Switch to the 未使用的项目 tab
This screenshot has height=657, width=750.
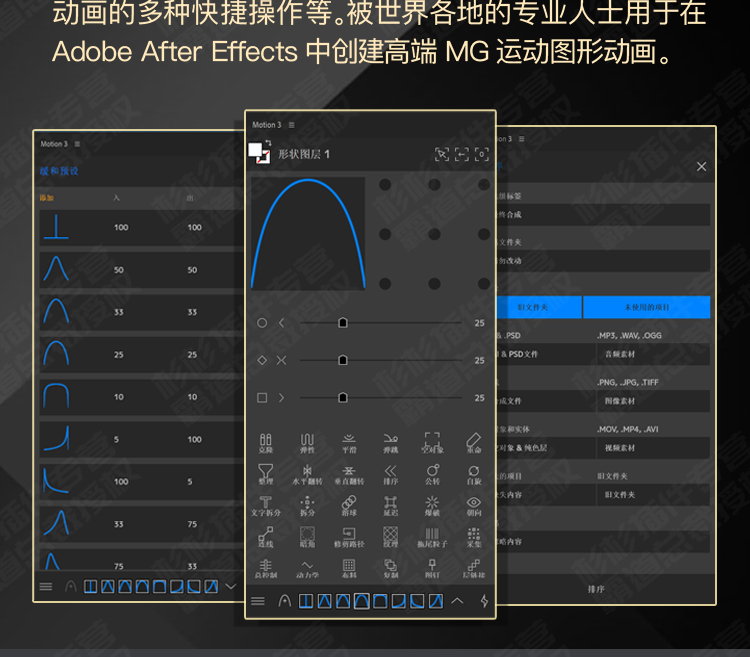tap(647, 307)
